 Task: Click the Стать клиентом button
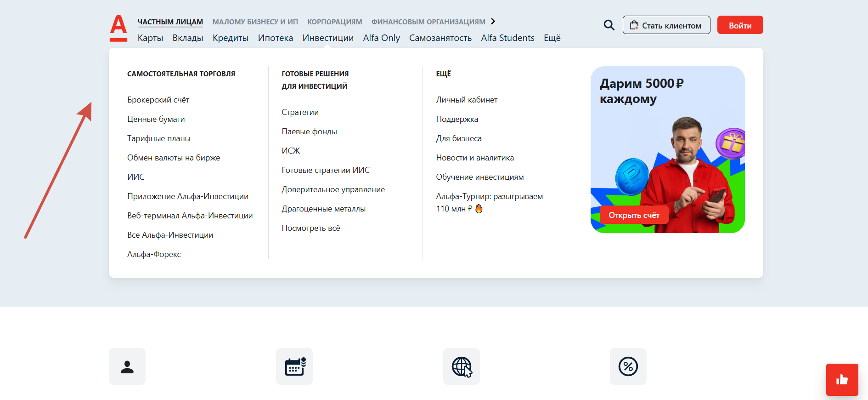coord(666,25)
